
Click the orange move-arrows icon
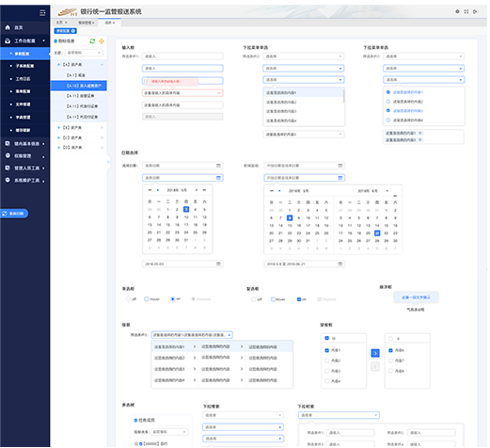pyautogui.click(x=102, y=41)
